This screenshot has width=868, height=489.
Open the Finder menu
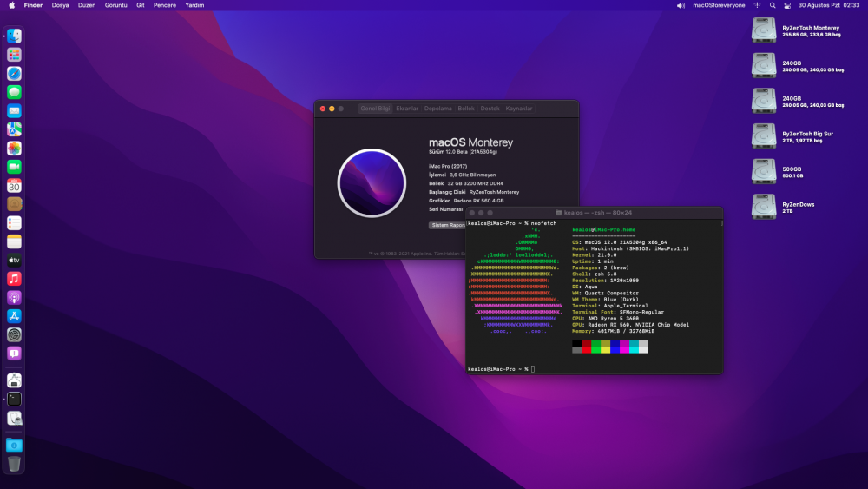pyautogui.click(x=33, y=5)
